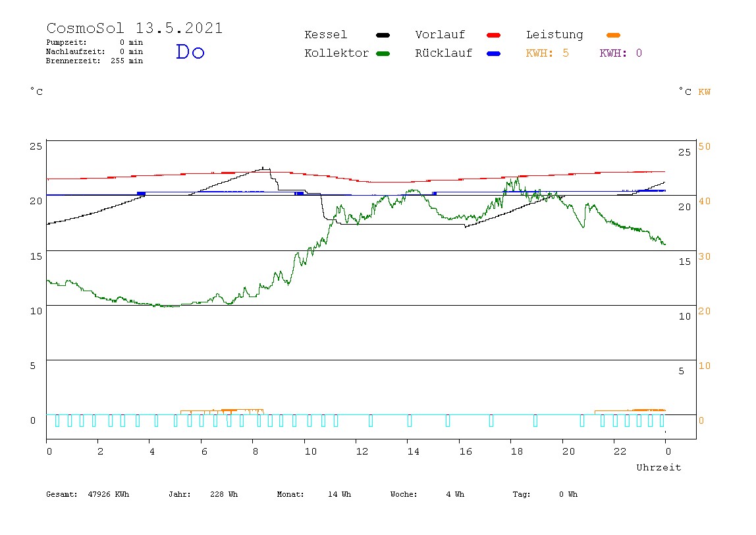Click the 'Kessel' legend label
This screenshot has width=756, height=535.
pyautogui.click(x=325, y=35)
